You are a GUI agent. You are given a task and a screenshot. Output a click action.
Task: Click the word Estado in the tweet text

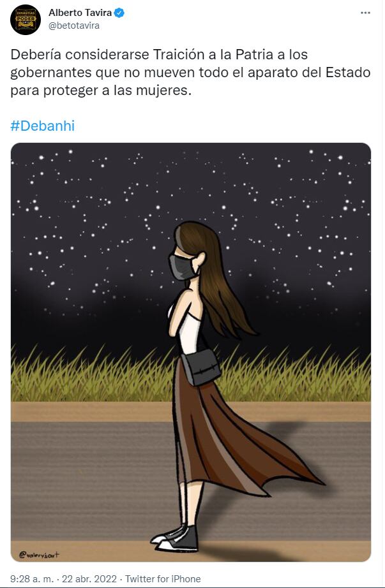tap(348, 72)
